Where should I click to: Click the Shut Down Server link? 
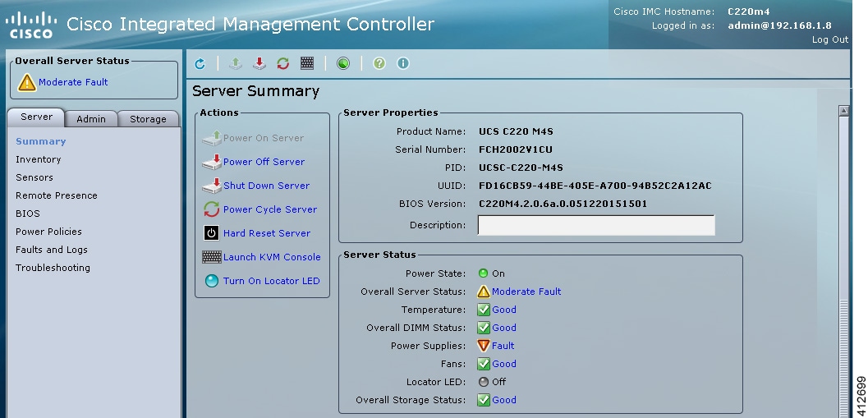click(266, 186)
